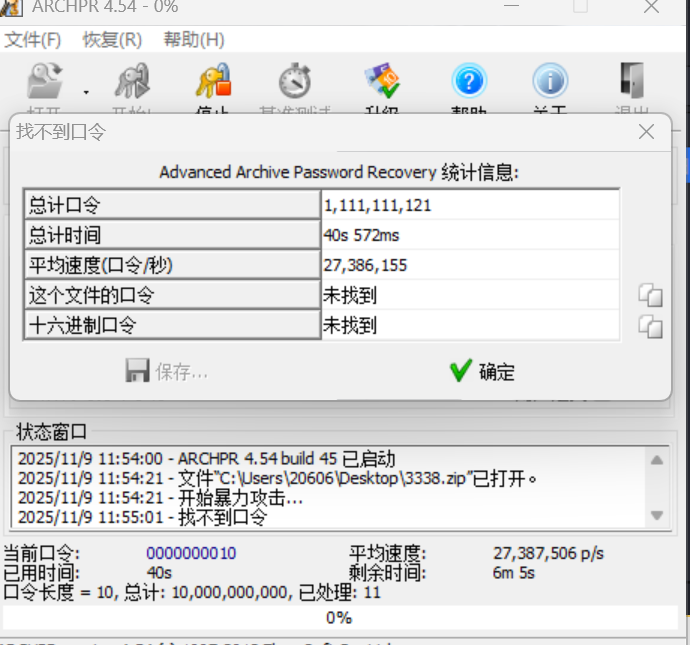Open the About info icon
Viewport: 690px width, 645px height.
tap(550, 81)
